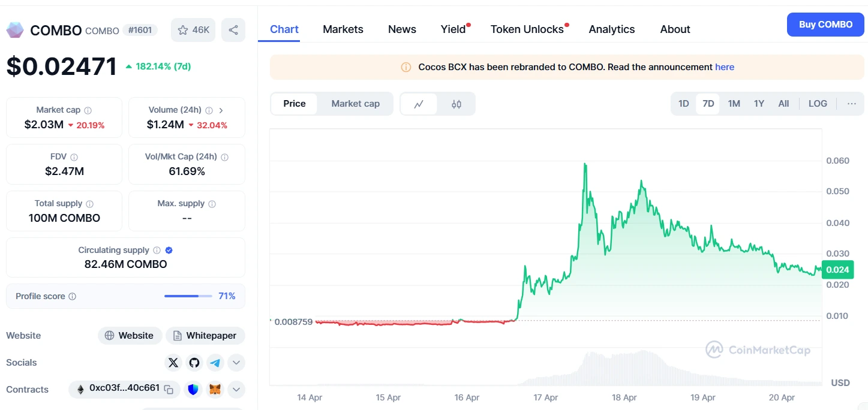Image resolution: width=868 pixels, height=410 pixels.
Task: Open the GitHub social link
Action: point(194,363)
